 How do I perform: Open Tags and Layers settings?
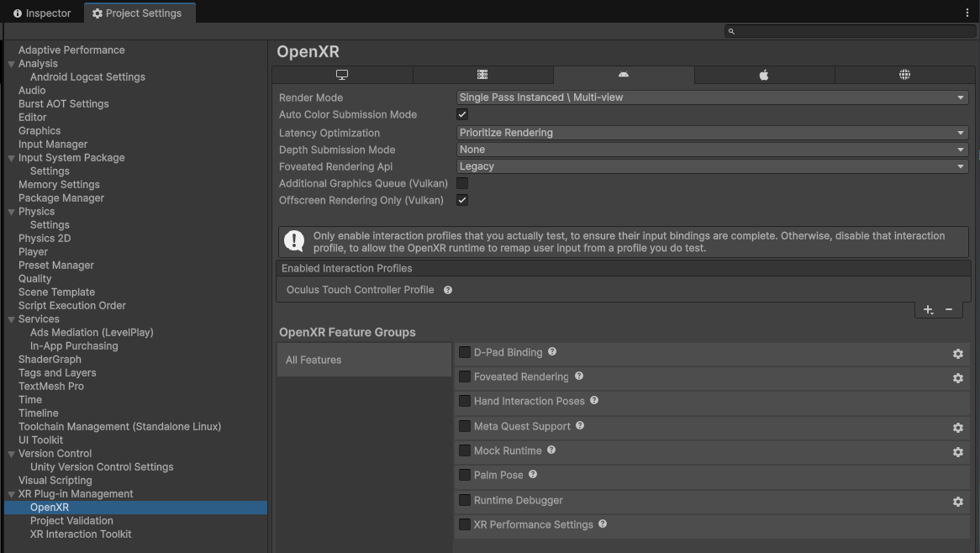coord(57,373)
